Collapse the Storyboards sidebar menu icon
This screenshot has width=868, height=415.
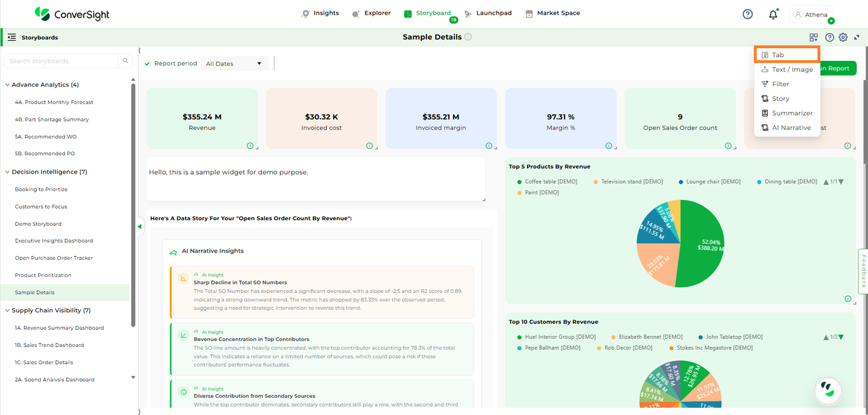(x=11, y=37)
